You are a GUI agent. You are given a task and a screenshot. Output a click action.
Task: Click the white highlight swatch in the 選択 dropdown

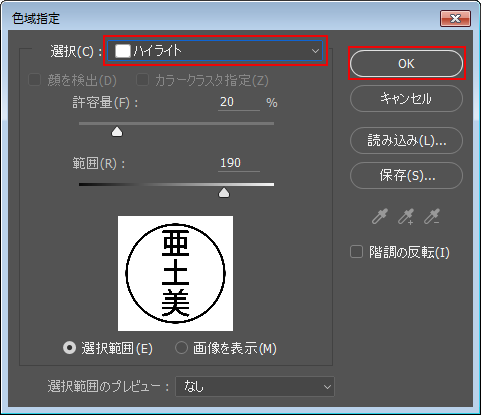123,51
